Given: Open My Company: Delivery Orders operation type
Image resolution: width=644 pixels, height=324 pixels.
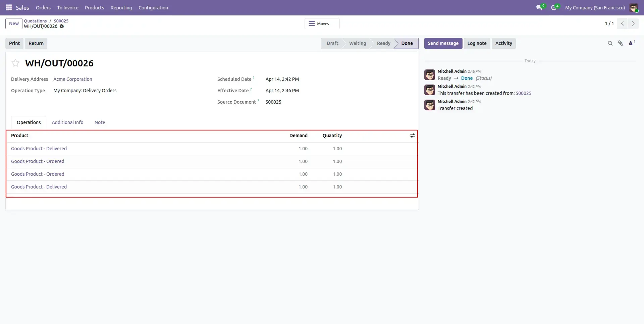Looking at the screenshot, I should (x=85, y=91).
